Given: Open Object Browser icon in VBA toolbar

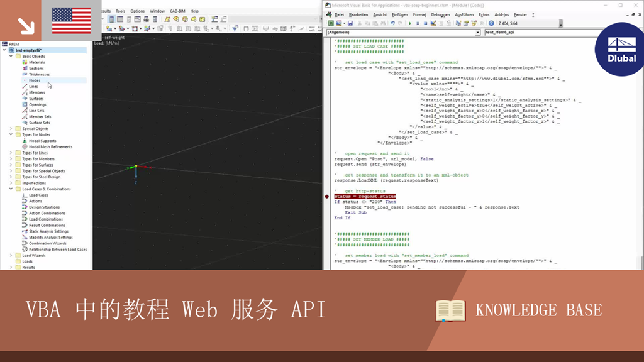Looking at the screenshot, I should [x=474, y=23].
